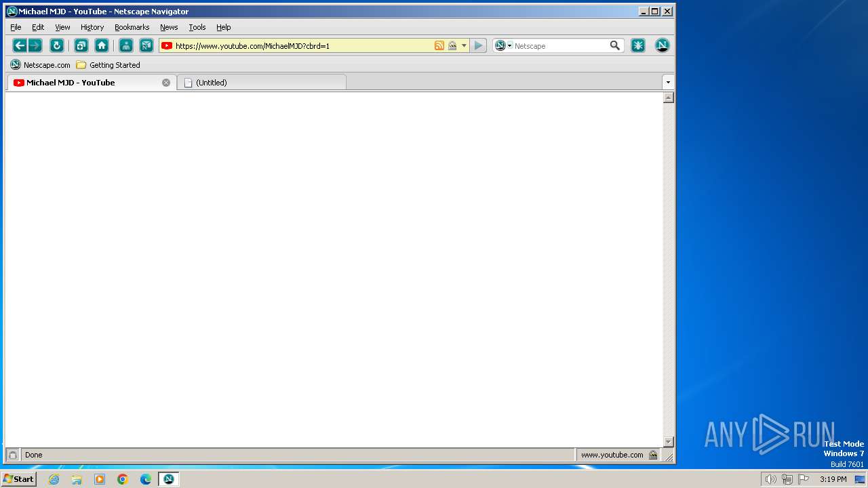Open the search engine selector dropdown
Image resolution: width=868 pixels, height=488 pixels.
pos(503,45)
